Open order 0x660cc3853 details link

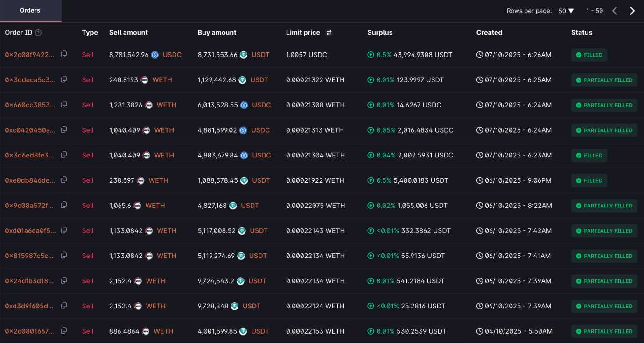[x=30, y=105]
